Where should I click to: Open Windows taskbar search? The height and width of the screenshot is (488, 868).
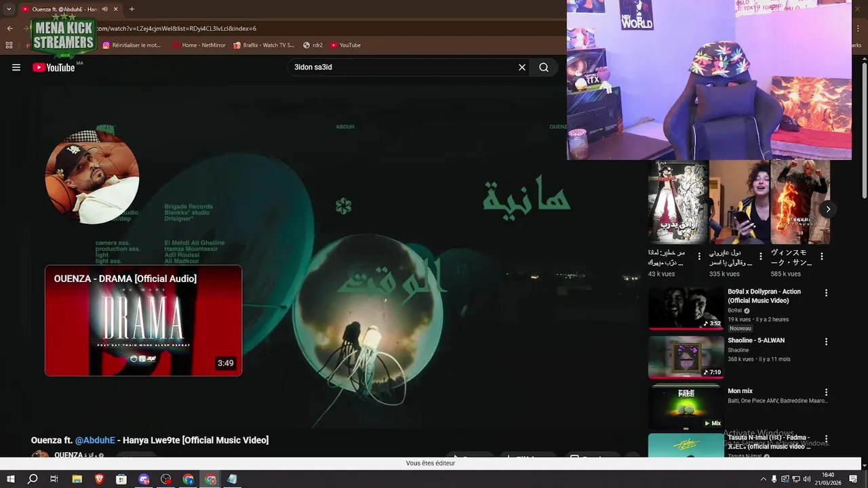pyautogui.click(x=33, y=479)
